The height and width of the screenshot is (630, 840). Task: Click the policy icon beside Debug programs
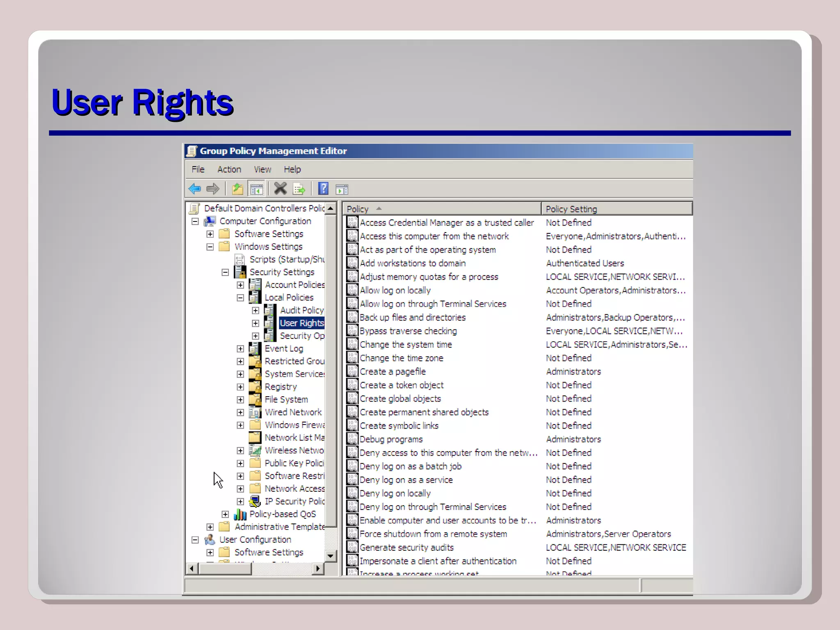click(352, 439)
